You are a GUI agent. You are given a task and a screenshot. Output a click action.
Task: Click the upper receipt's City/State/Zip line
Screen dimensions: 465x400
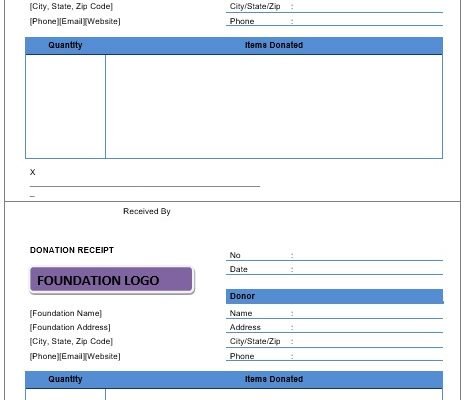pos(334,7)
